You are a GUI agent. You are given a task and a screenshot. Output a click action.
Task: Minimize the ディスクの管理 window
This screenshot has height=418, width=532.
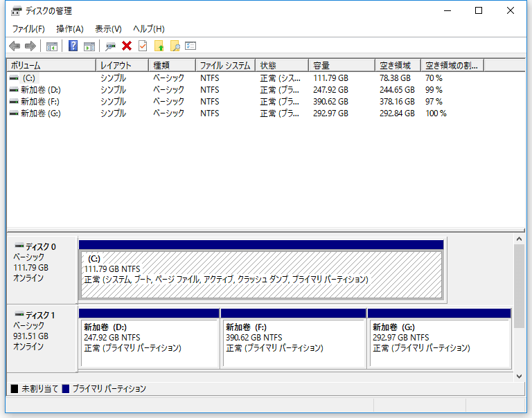[447, 11]
